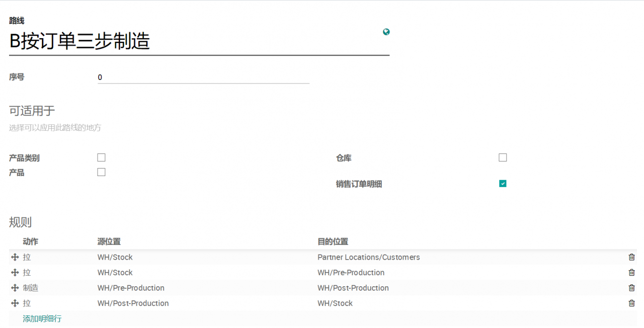The height and width of the screenshot is (328, 644).
Task: Click the 源位置 column header
Action: click(x=109, y=241)
